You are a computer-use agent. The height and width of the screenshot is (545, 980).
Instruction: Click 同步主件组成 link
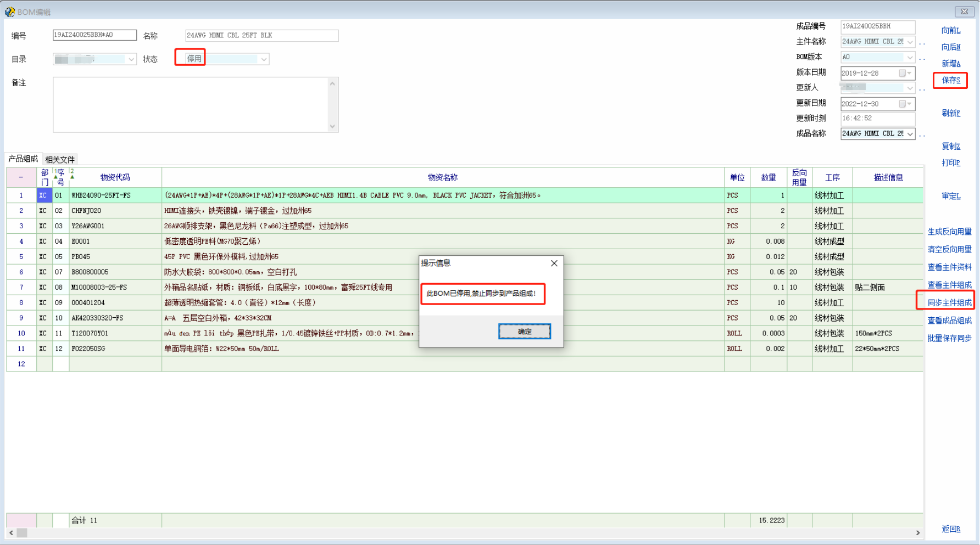(949, 302)
